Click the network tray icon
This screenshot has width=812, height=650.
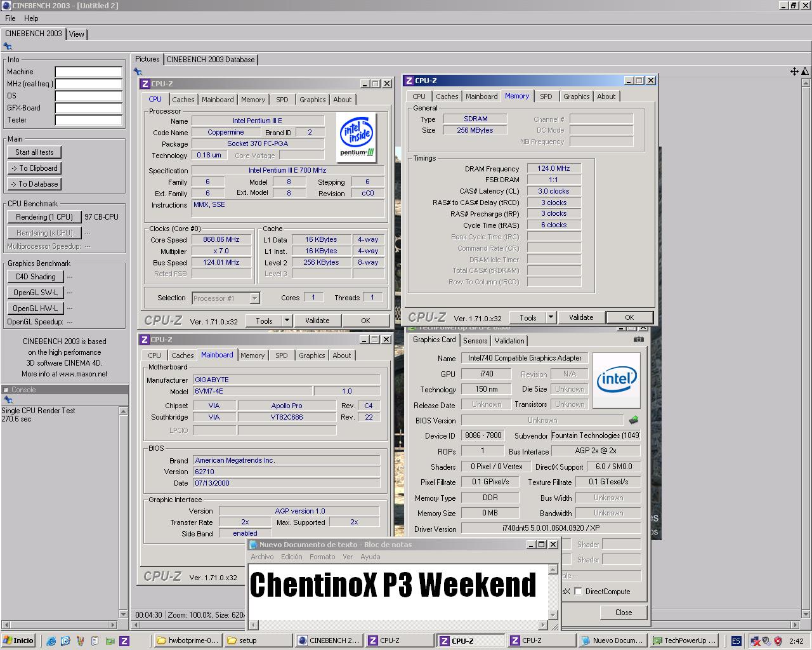click(755, 640)
